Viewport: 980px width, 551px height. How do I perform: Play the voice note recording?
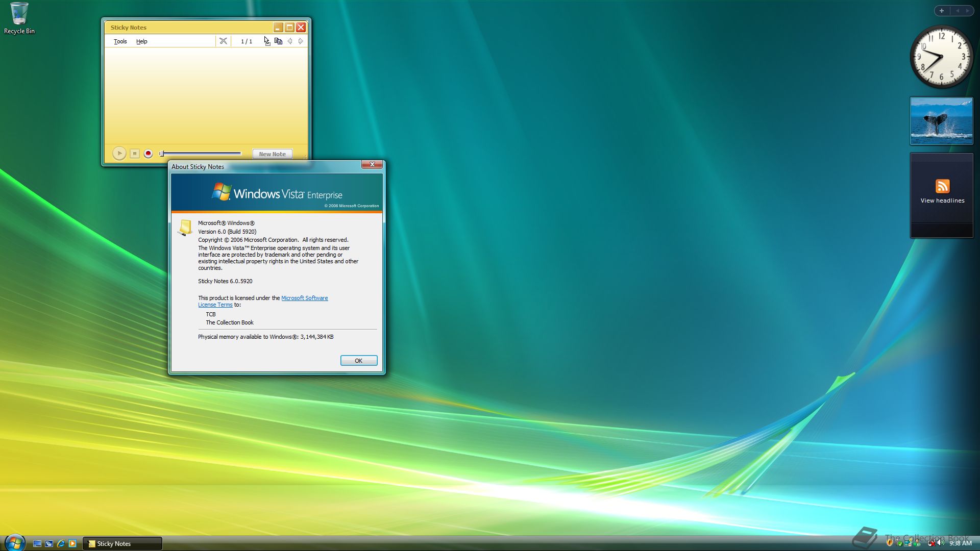[x=119, y=153]
